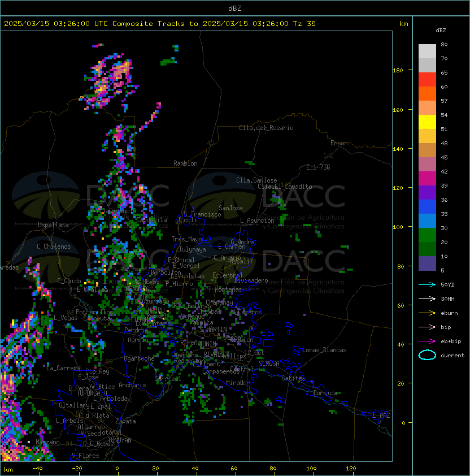The height and width of the screenshot is (476, 470).
Task: Click the Phillips place label
Action: pos(233,356)
